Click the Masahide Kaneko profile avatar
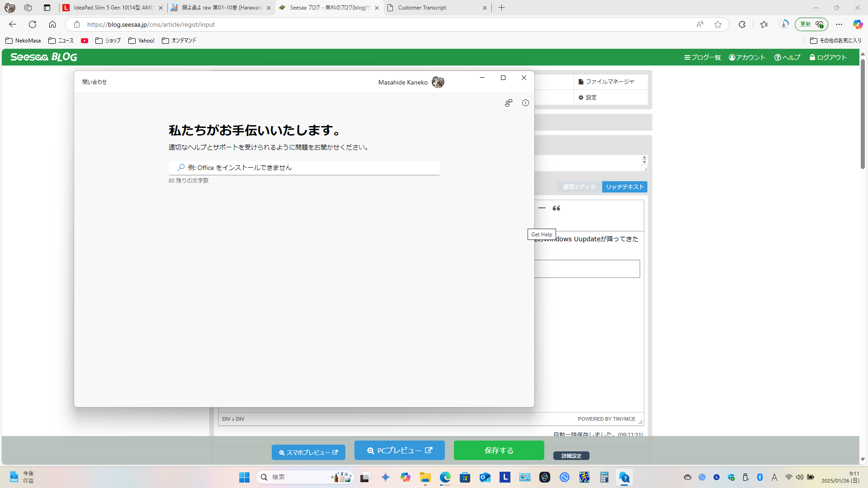868x488 pixels. [x=438, y=82]
